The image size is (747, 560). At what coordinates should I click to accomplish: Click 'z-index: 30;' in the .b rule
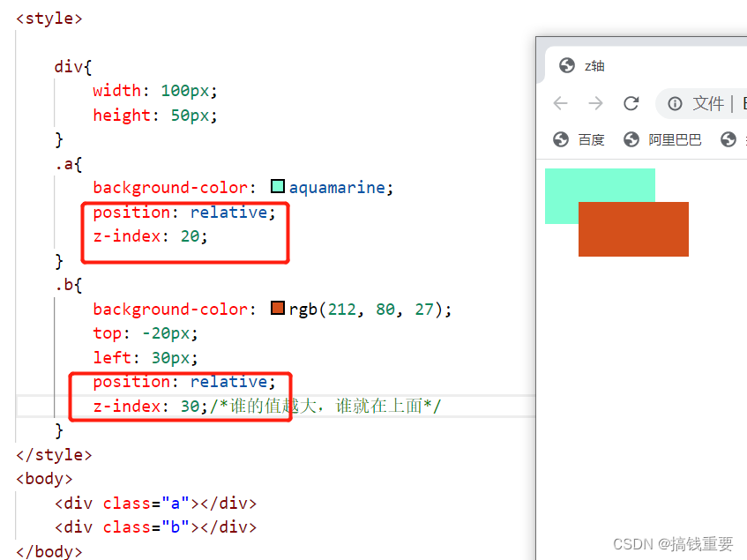(x=150, y=407)
